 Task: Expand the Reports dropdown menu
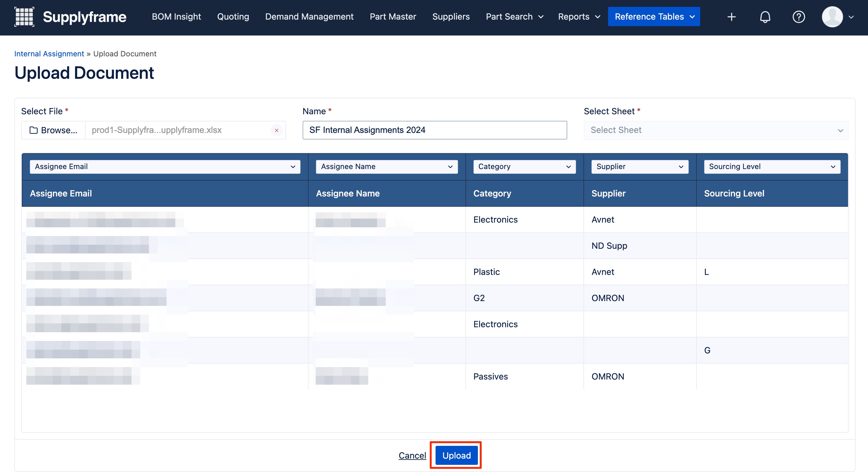579,17
